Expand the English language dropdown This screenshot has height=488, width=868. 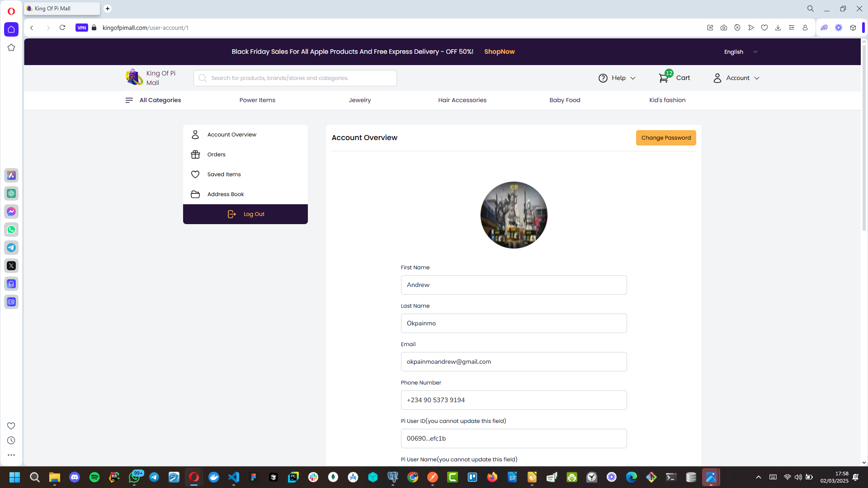[x=741, y=52]
